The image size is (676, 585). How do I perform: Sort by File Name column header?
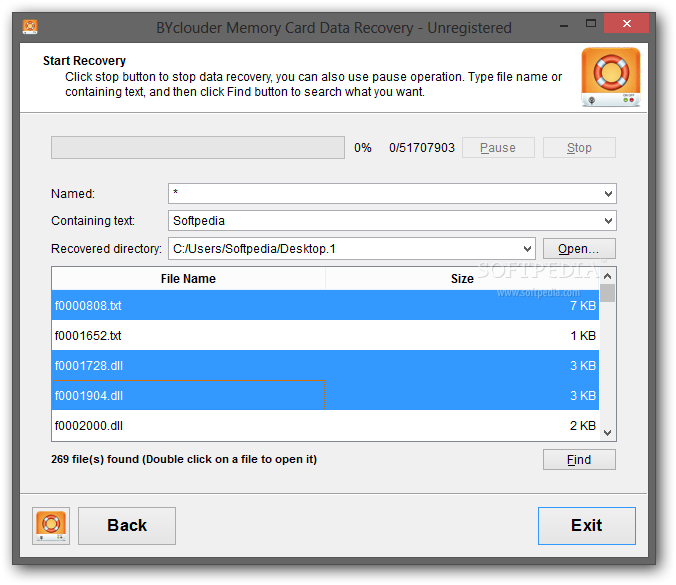(x=188, y=278)
